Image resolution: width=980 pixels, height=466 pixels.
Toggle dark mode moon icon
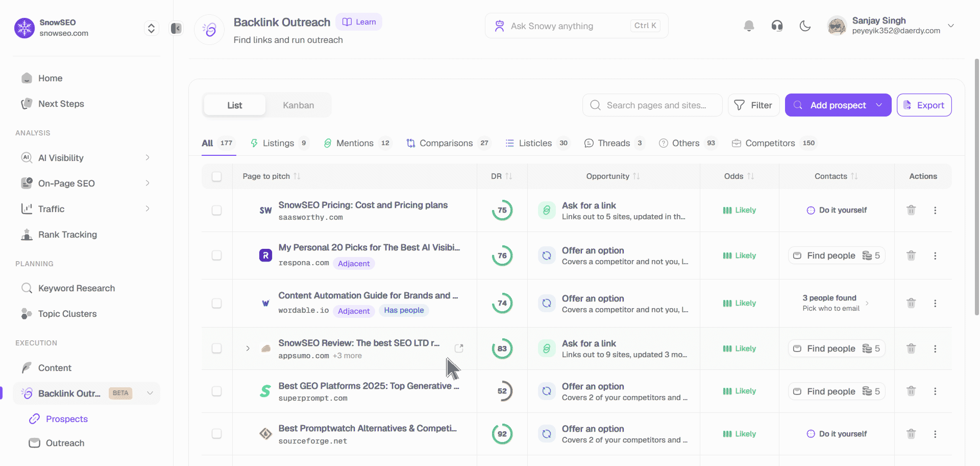click(x=805, y=26)
